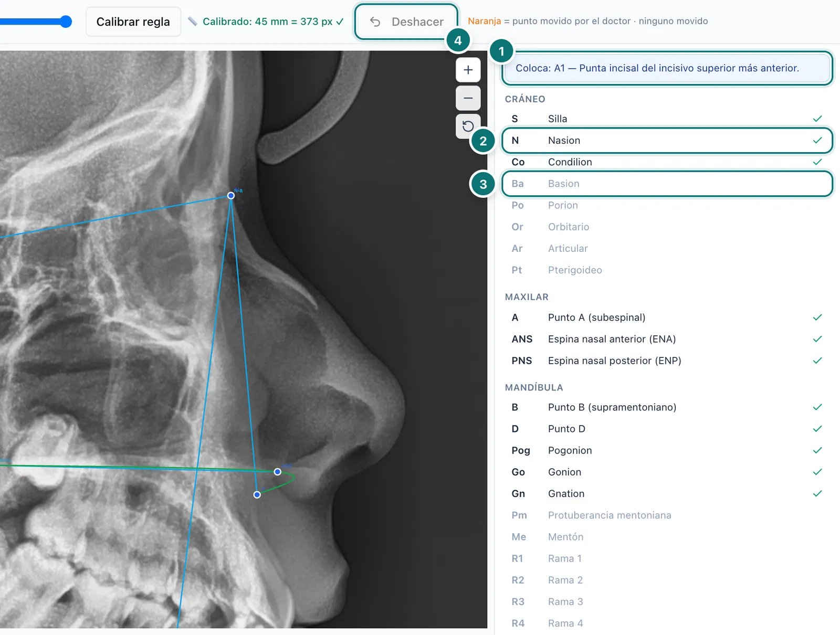Select the Ba Basion row
Image resolution: width=840 pixels, height=635 pixels.
click(667, 184)
